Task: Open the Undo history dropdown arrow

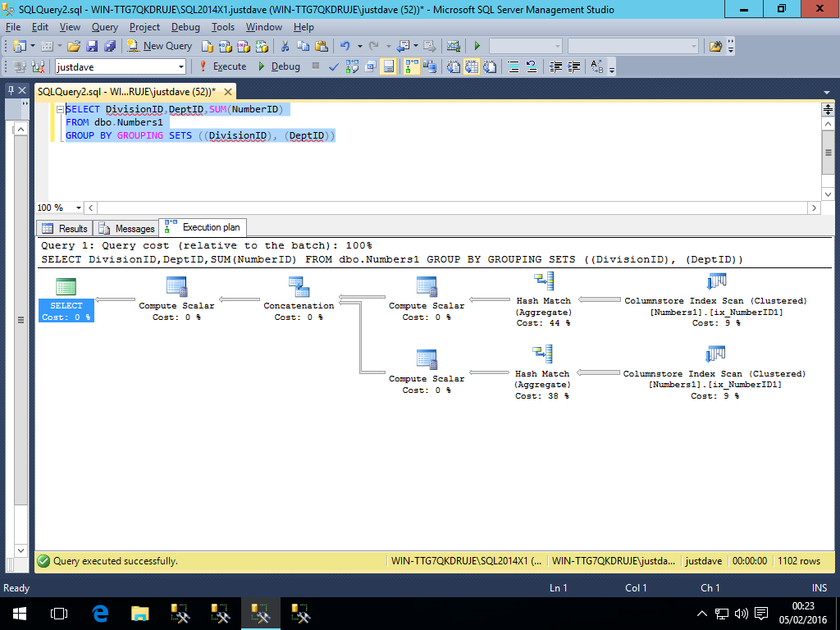Action: [x=359, y=46]
